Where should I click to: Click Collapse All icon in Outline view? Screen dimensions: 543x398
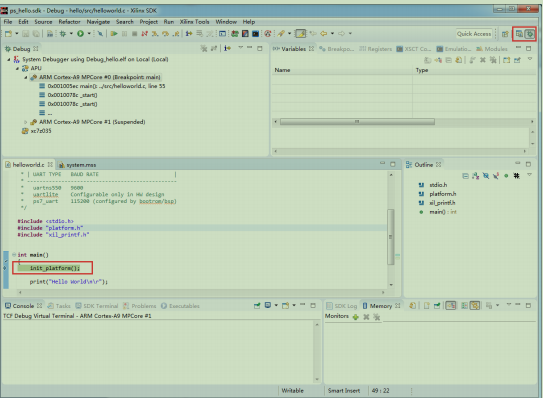pyautogui.click(x=465, y=176)
